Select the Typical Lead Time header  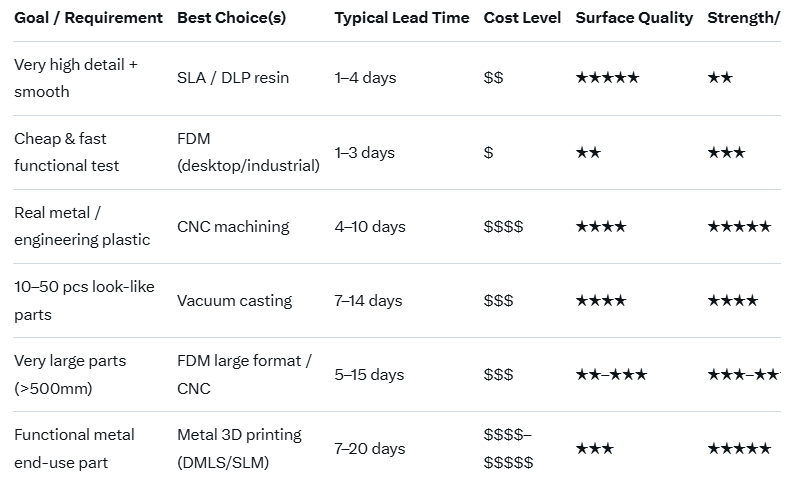(x=402, y=18)
